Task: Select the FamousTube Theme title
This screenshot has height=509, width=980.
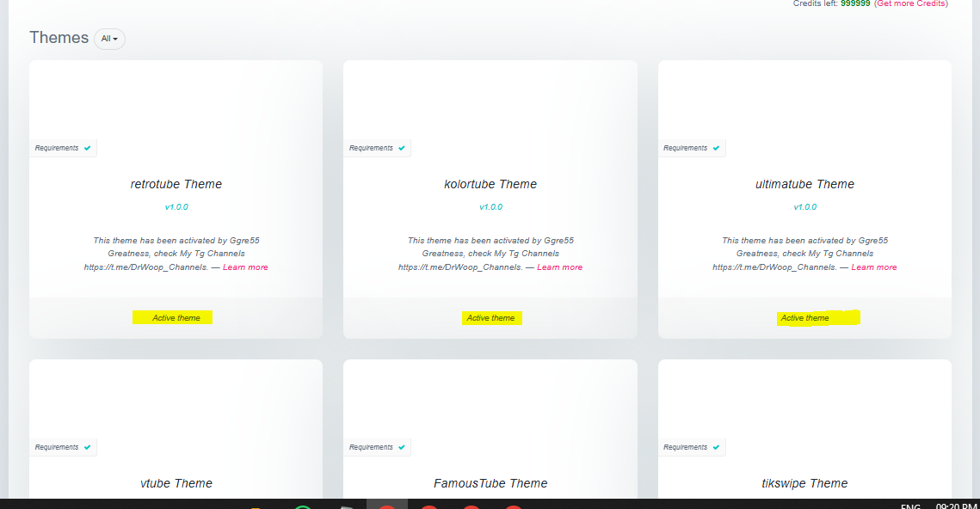Action: coord(490,483)
